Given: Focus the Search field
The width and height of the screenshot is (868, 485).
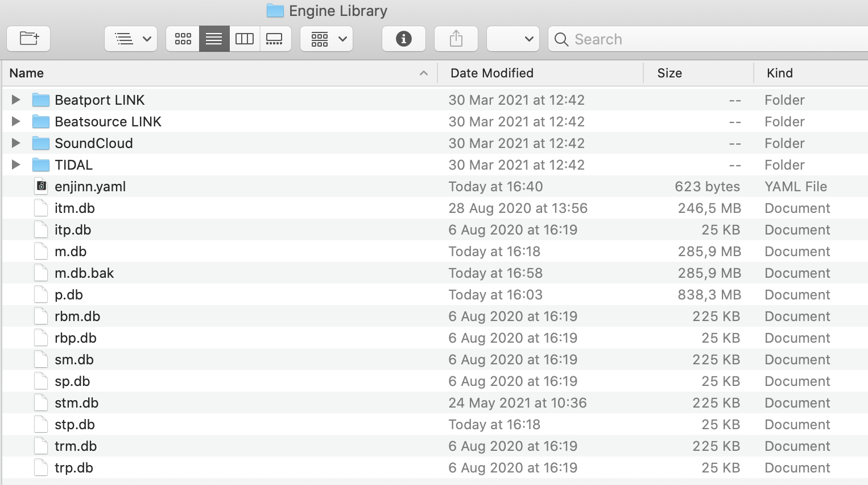Looking at the screenshot, I should (x=708, y=39).
